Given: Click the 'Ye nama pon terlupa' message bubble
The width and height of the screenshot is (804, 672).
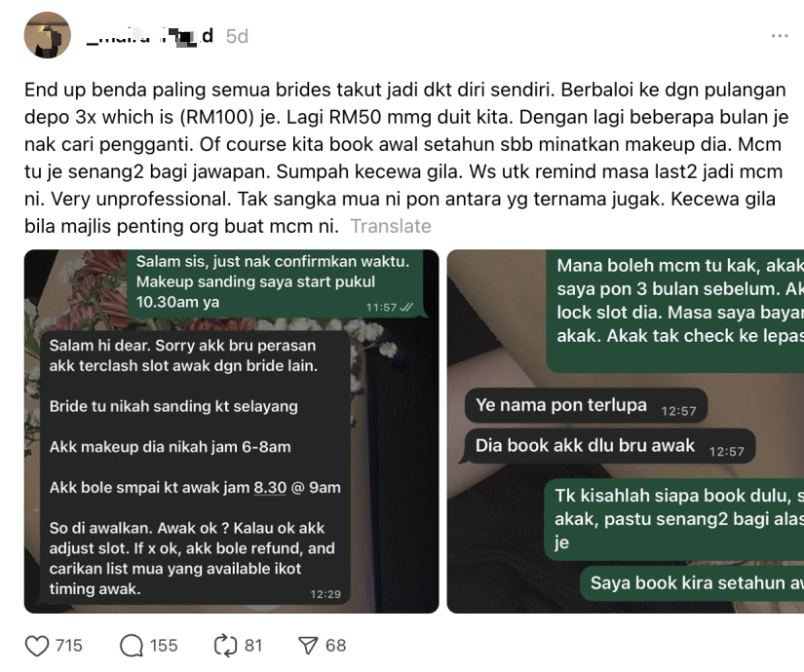Looking at the screenshot, I should click(586, 405).
